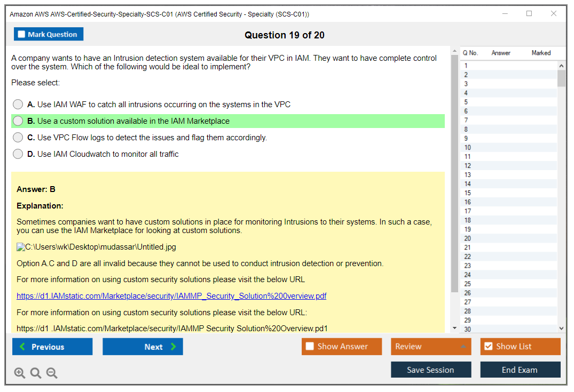
Task: Click the explanation pane's scroll up arrow
Action: (x=454, y=51)
